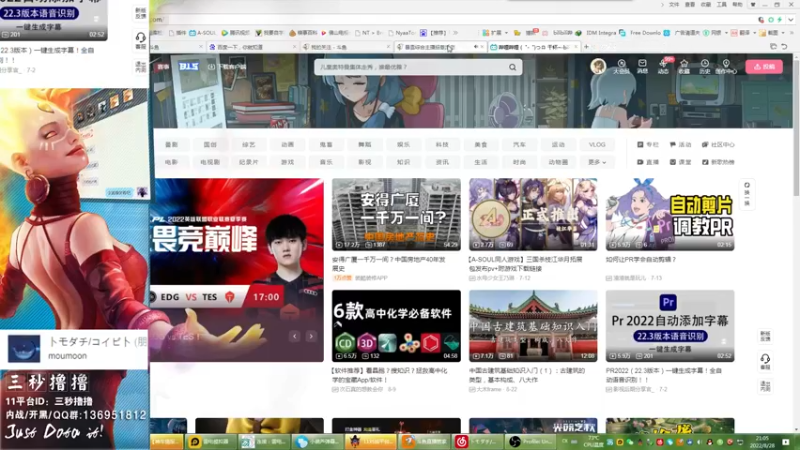Open the 社区中心 community center link
The width and height of the screenshot is (800, 450).
pyautogui.click(x=718, y=145)
